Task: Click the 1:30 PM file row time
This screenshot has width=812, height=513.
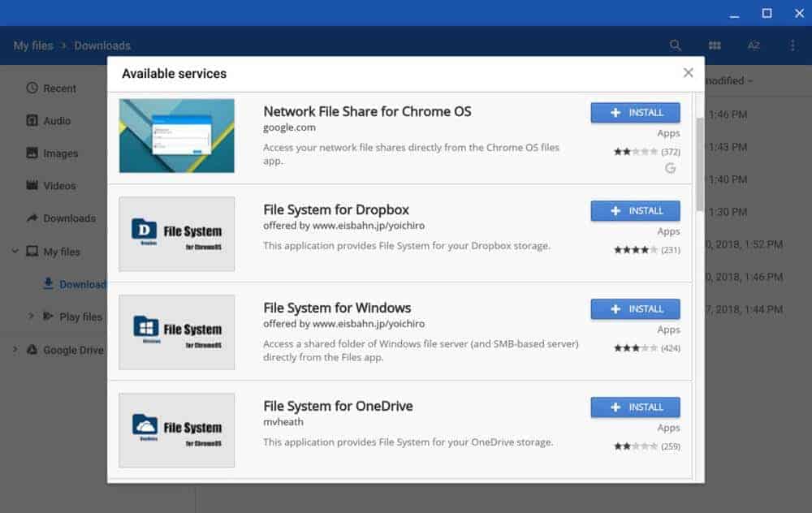Action: [x=728, y=212]
